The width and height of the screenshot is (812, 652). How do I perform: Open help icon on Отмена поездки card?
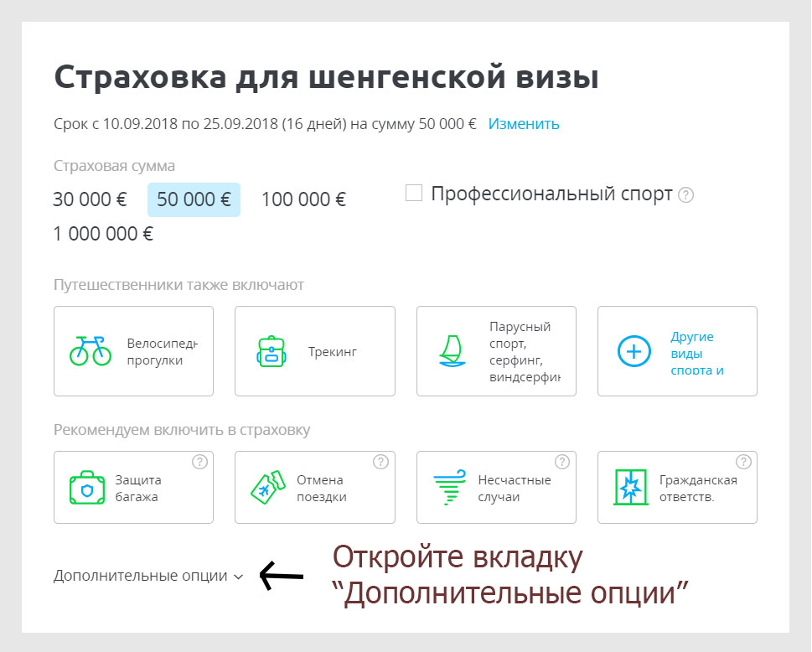[380, 462]
